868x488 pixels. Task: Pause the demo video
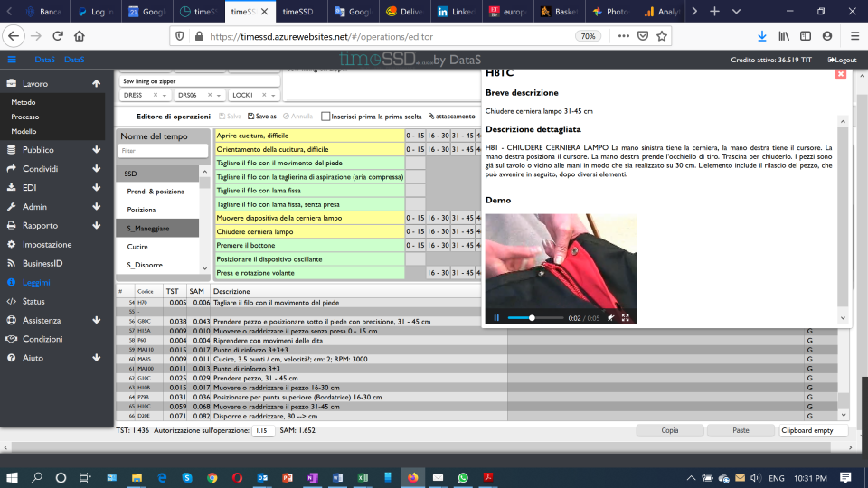click(x=496, y=318)
